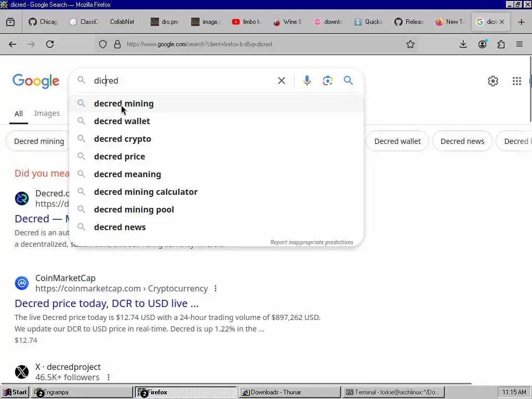Open the Start menu button
This screenshot has height=399, width=532.
(x=15, y=392)
